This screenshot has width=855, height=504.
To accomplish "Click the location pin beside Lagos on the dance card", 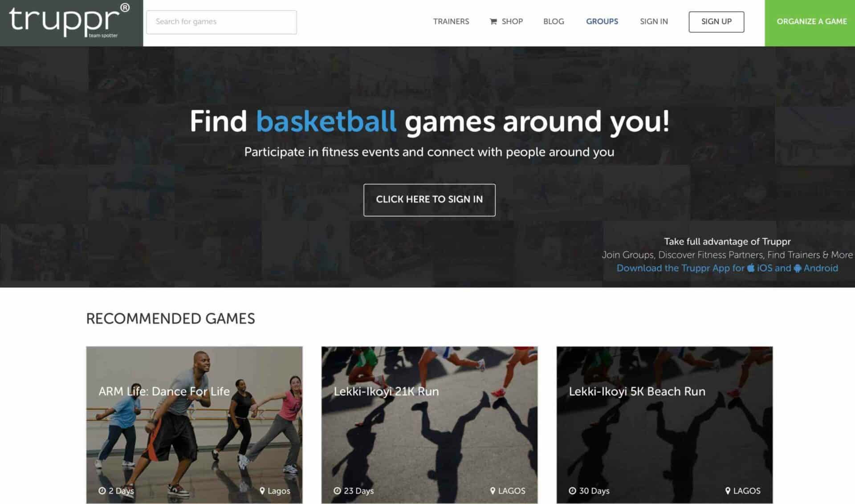I will pyautogui.click(x=262, y=490).
